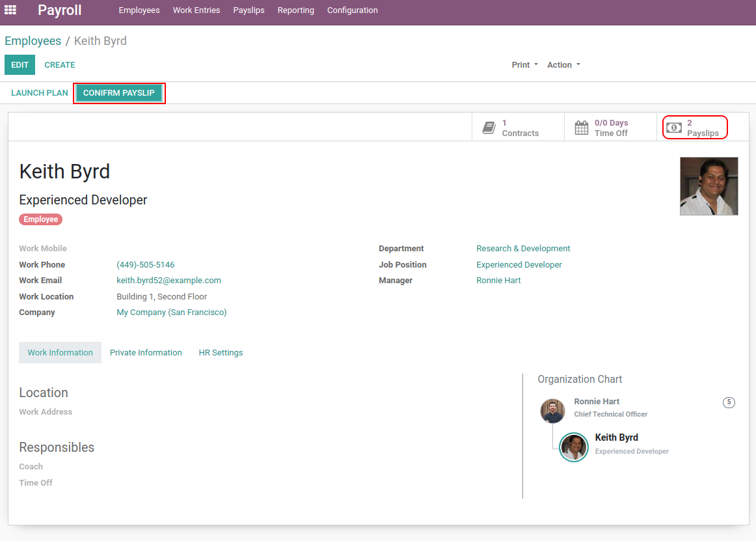This screenshot has width=756, height=541.
Task: Switch to the Private Information tab
Action: click(x=146, y=353)
